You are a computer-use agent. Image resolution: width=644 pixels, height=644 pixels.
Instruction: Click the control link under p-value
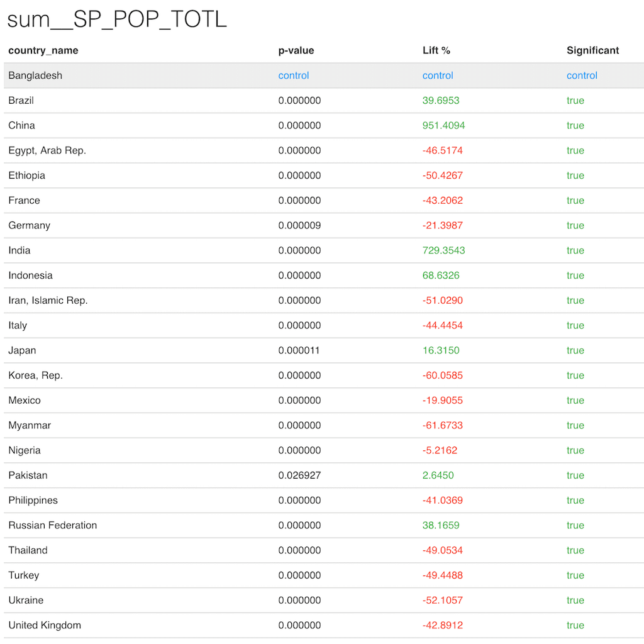294,75
